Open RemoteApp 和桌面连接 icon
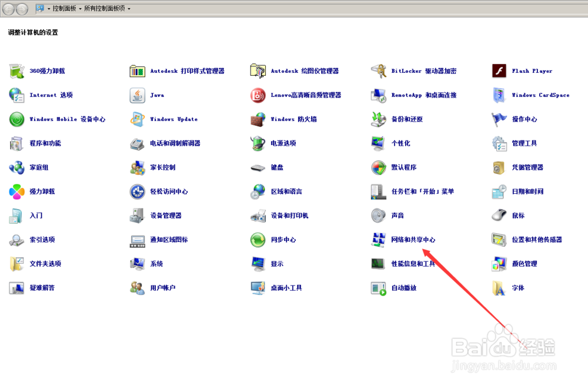 click(379, 95)
